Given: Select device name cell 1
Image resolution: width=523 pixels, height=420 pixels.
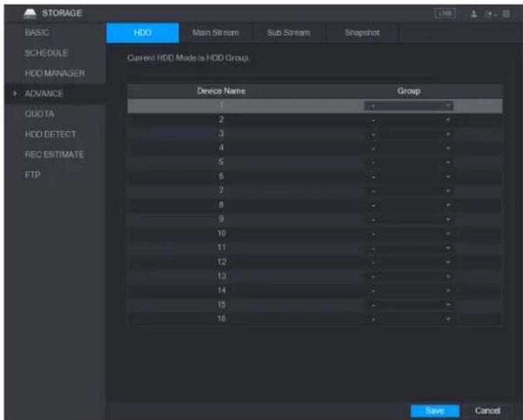Looking at the screenshot, I should 221,105.
